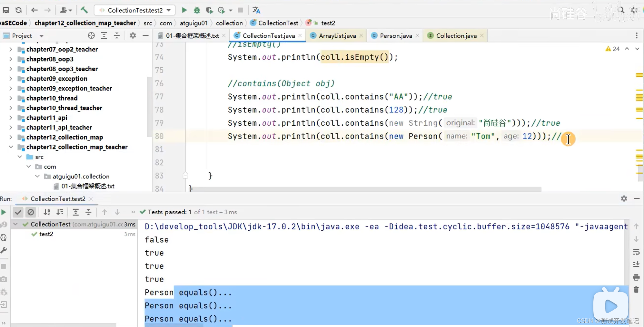Select test2 in test results tree
This screenshot has width=644, height=327.
coord(46,234)
